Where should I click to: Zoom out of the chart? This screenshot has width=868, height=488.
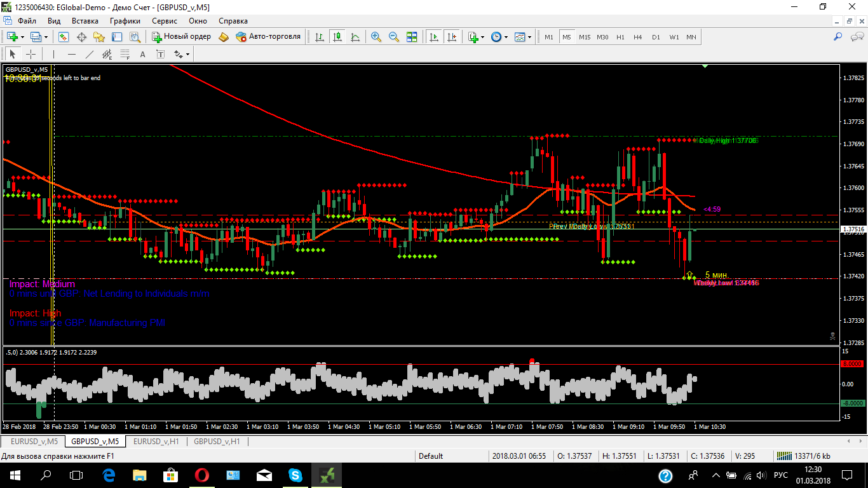point(394,37)
